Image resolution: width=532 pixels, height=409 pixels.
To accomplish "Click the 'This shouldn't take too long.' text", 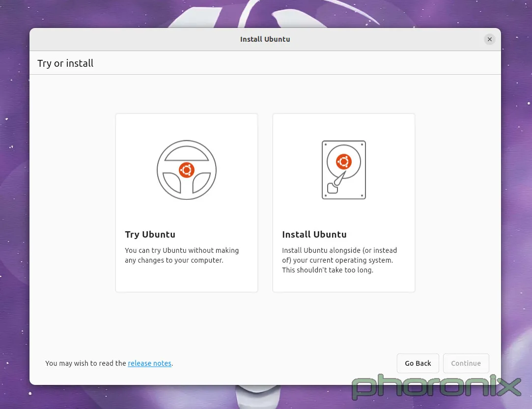I will 328,270.
